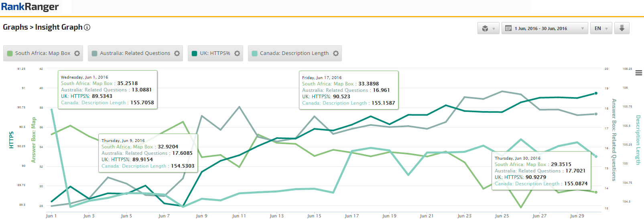This screenshot has width=644, height=223.
Task: Click the info icon next to Insight Graph
Action: pos(87,27)
